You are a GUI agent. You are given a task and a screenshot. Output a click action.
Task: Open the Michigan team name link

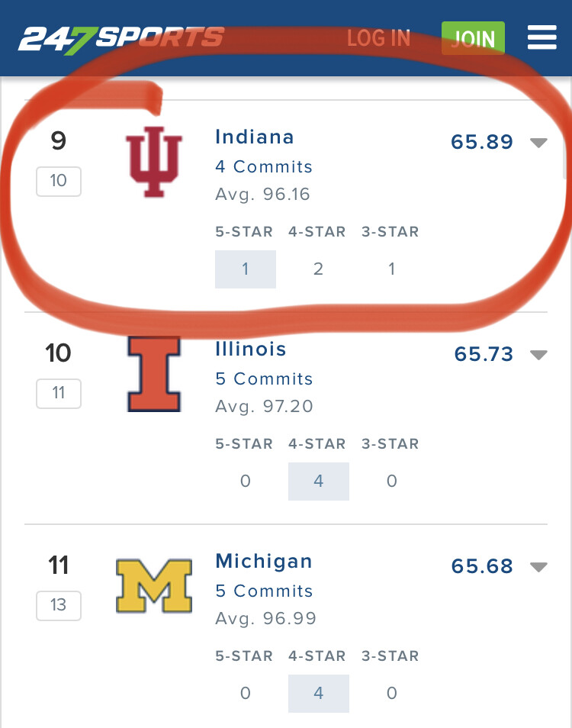[x=264, y=562]
